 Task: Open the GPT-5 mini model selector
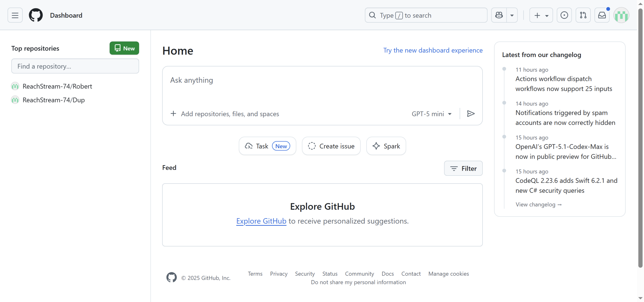coord(431,114)
